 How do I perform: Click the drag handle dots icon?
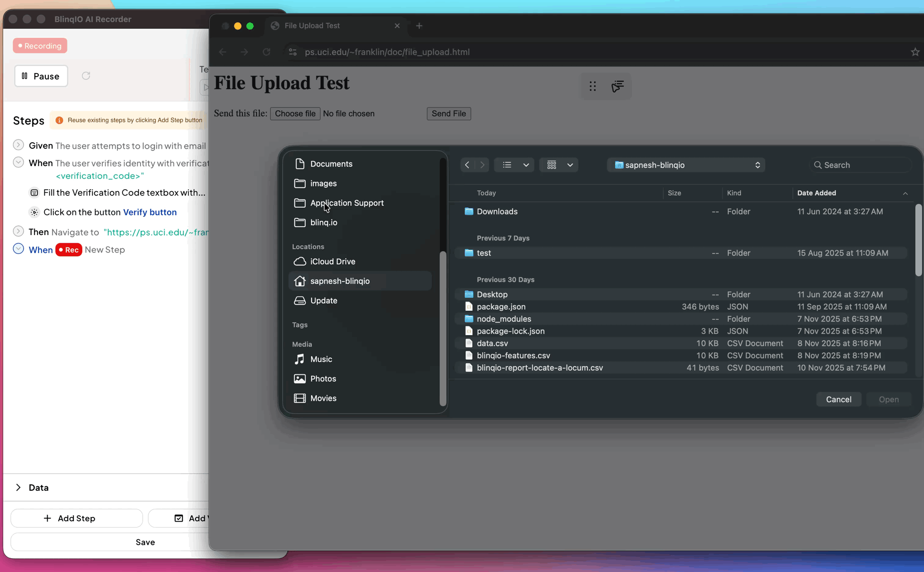(x=593, y=86)
